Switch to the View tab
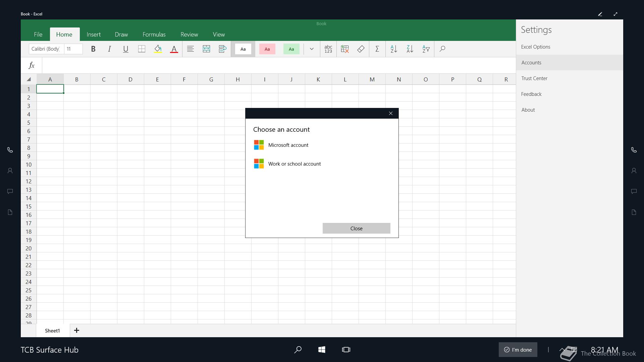This screenshot has width=644, height=362. 219,35
